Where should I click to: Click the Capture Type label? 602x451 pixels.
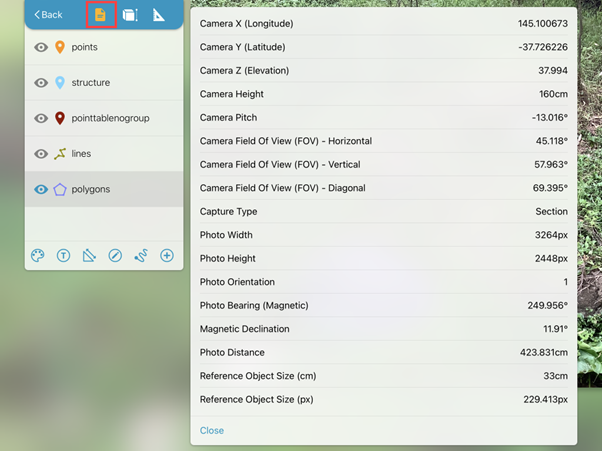click(228, 211)
